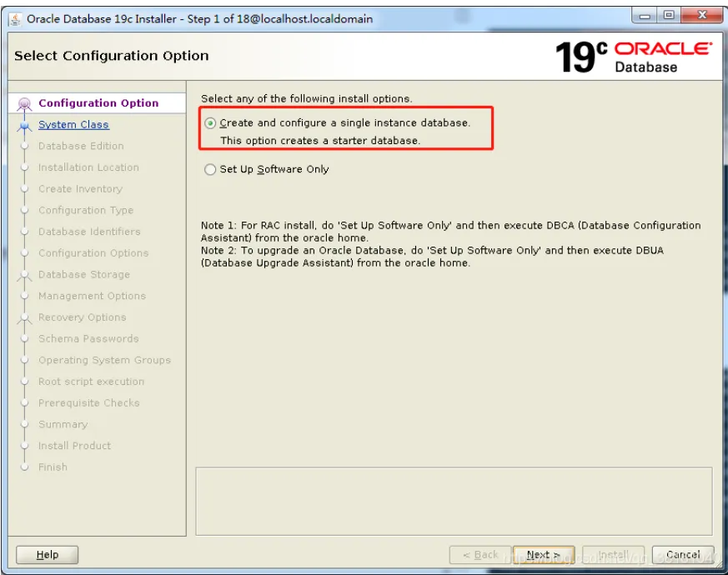
Task: Click the Java installer icon in title bar
Action: pyautogui.click(x=15, y=19)
